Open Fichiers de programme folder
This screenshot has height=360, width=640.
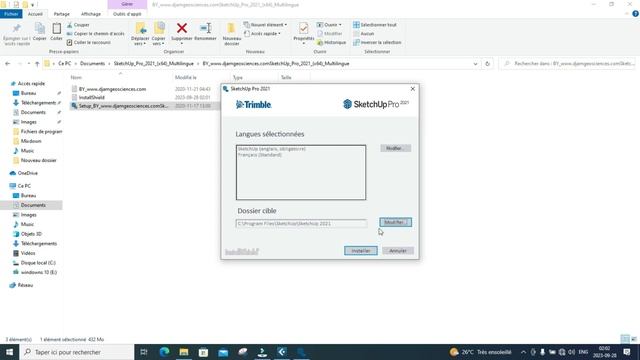[41, 131]
